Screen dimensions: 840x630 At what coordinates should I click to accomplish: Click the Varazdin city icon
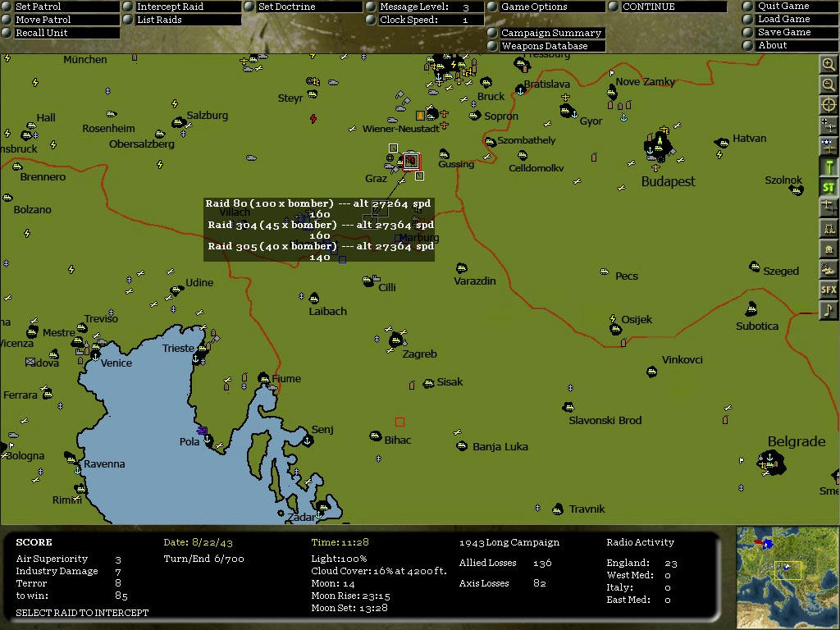[462, 268]
